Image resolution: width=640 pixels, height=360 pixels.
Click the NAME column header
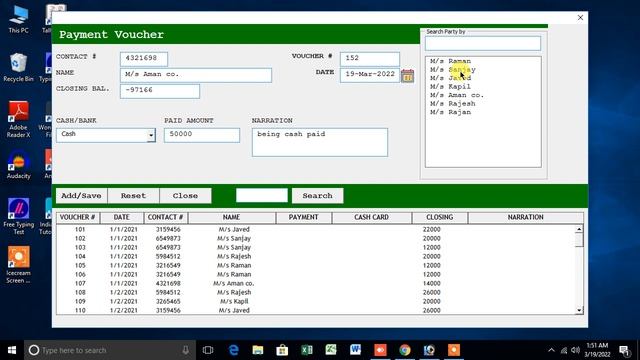click(x=231, y=218)
